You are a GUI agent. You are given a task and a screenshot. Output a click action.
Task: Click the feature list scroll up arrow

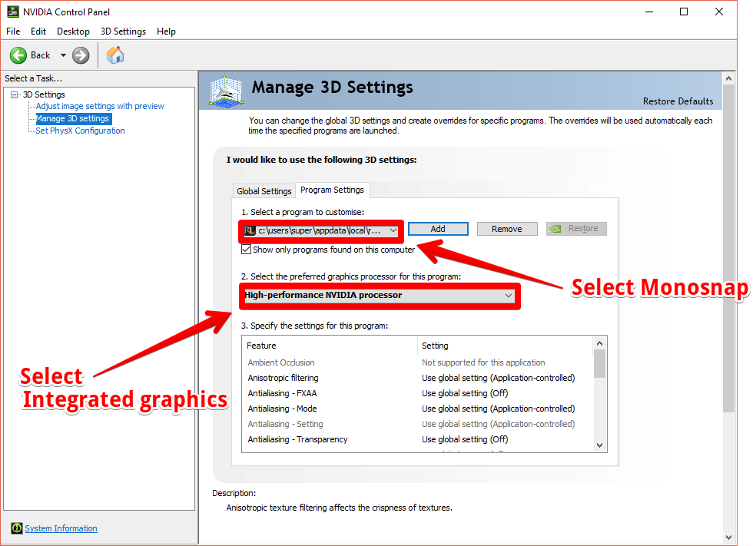(x=599, y=343)
